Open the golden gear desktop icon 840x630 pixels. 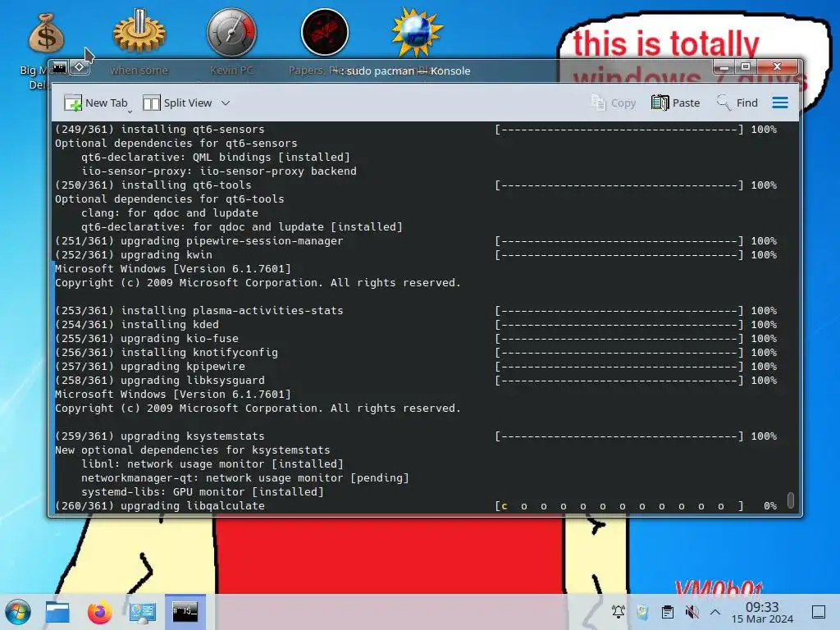pos(139,30)
